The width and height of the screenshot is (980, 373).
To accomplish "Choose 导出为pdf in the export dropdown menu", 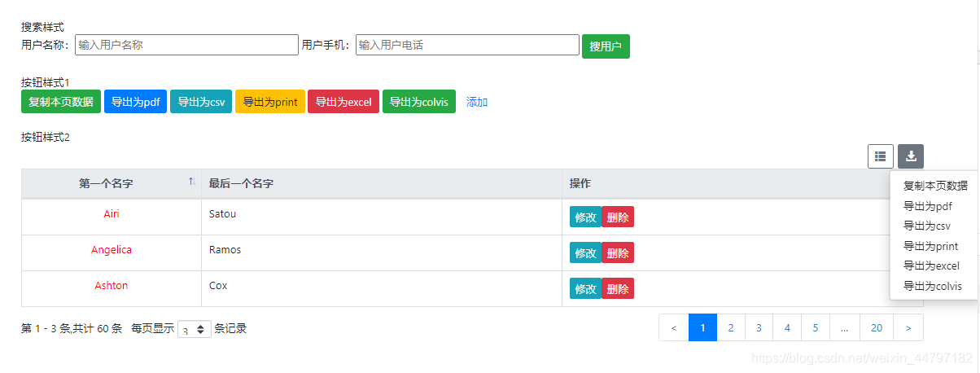I will (x=935, y=206).
